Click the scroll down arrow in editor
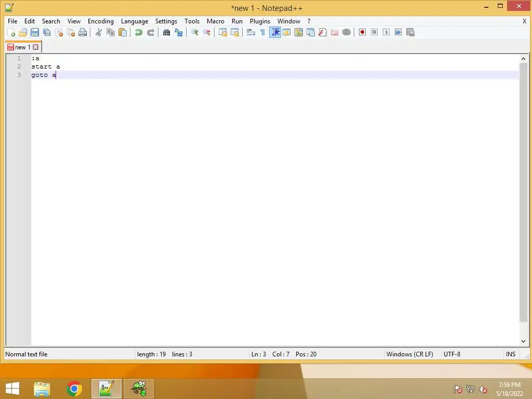Screen dimensions: 532x399 pyautogui.click(x=523, y=341)
